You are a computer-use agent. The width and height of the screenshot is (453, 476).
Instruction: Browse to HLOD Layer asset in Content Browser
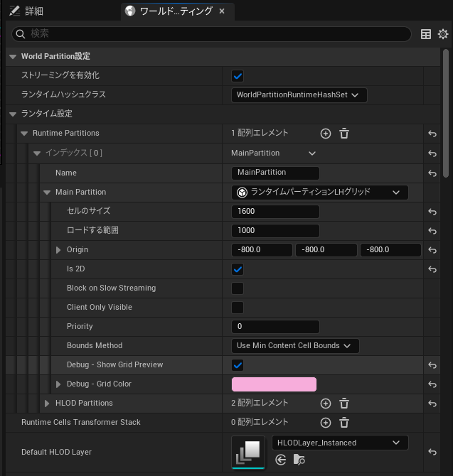299,460
